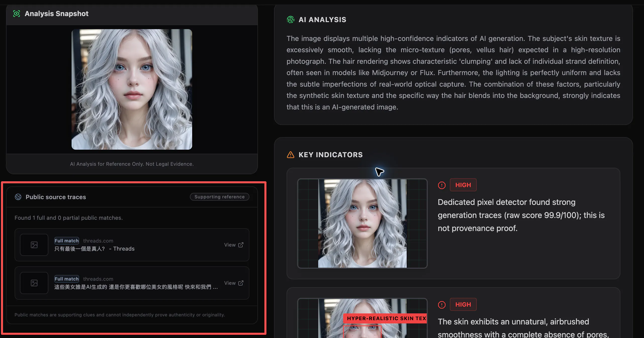The height and width of the screenshot is (338, 644).
Task: Click the 'Public matches are supporting clues' disclaimer
Action: [x=120, y=315]
